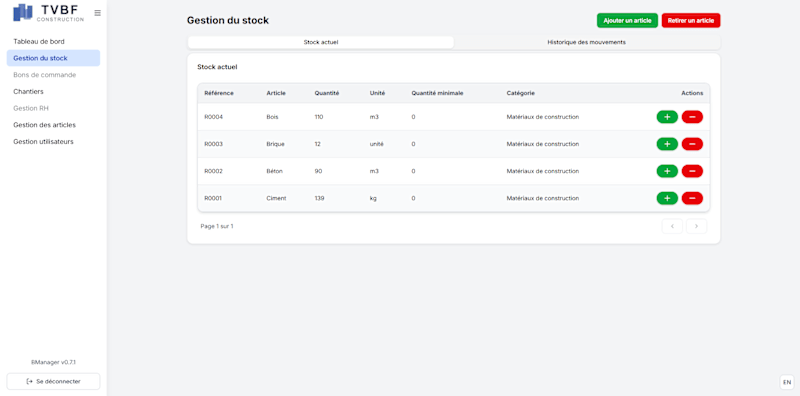Remove quantity from the Ciment row
The width and height of the screenshot is (800, 396).
(692, 198)
